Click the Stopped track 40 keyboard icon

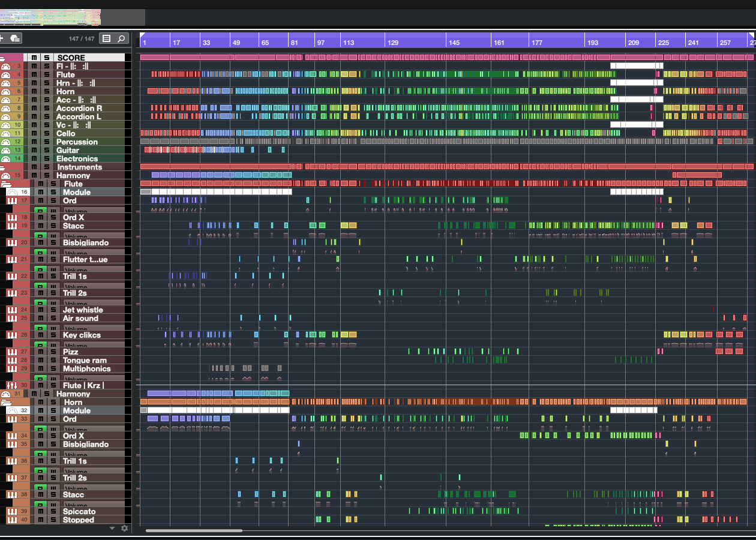(x=11, y=520)
